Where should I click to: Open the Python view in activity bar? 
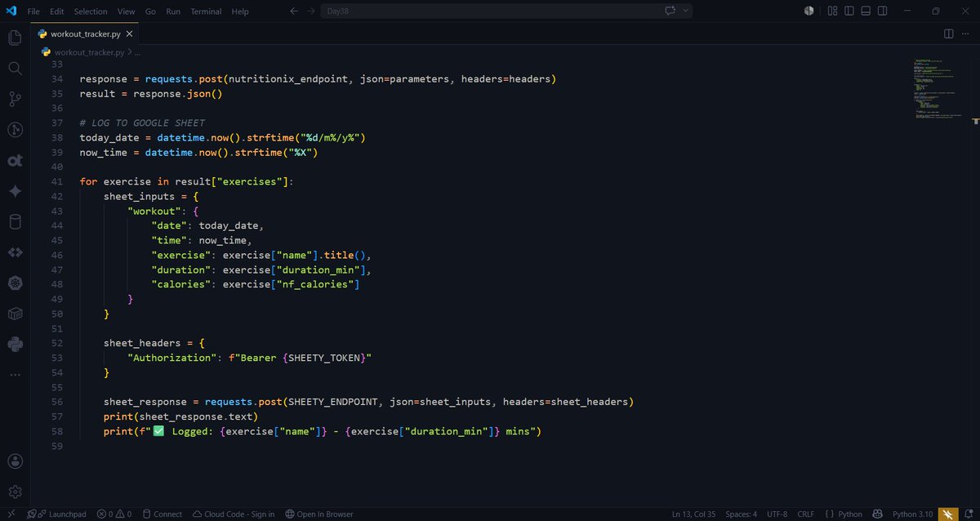pos(15,345)
